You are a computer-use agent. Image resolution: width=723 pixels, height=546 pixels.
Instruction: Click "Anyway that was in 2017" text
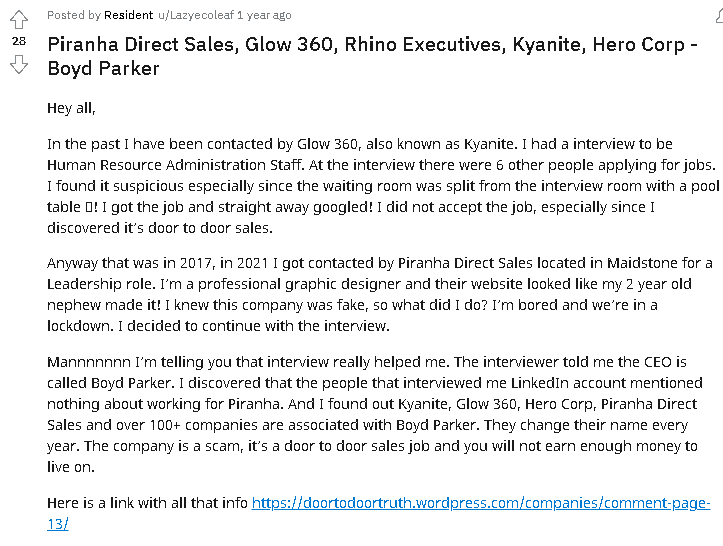tap(132, 264)
